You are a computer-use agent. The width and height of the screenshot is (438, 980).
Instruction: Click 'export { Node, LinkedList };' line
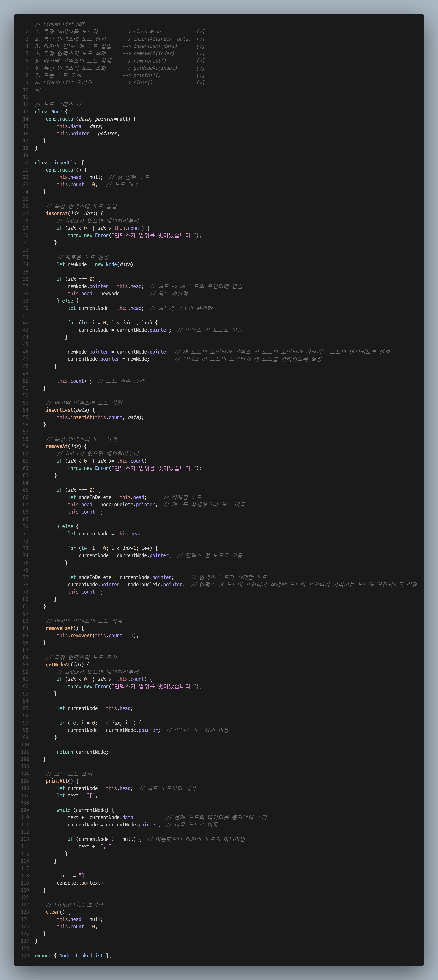(73, 956)
